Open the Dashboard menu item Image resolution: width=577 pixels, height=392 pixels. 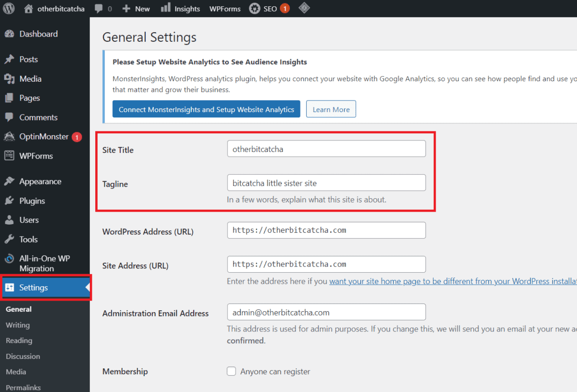point(38,34)
